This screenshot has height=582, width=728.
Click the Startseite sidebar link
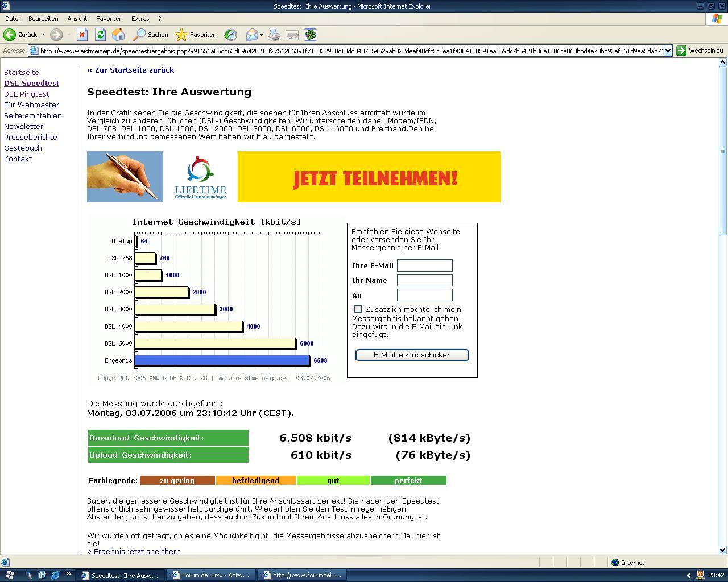click(22, 73)
